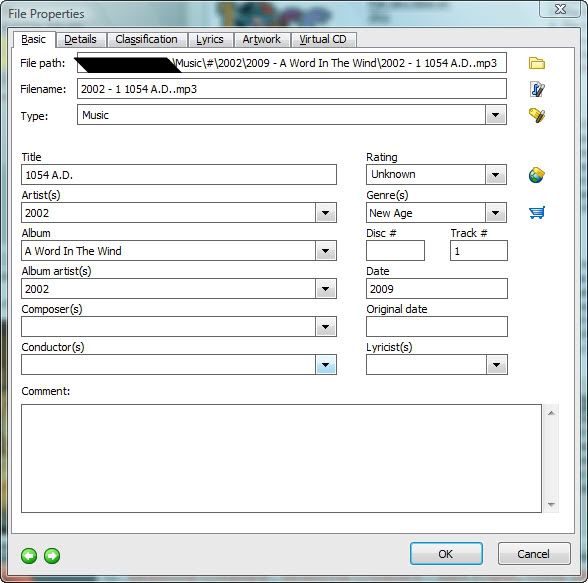This screenshot has height=583, width=588.
Task: Expand the Conductor(s) dropdown arrow
Action: pyautogui.click(x=326, y=365)
